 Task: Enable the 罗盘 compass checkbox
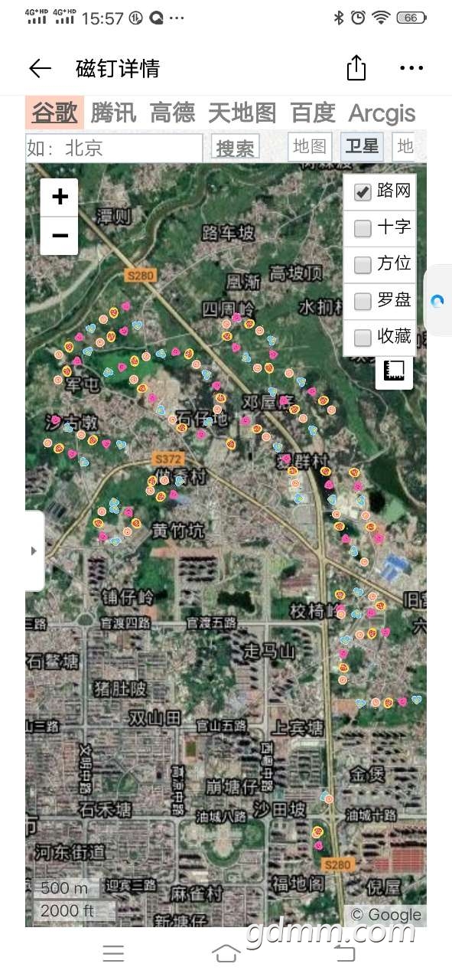click(x=363, y=302)
